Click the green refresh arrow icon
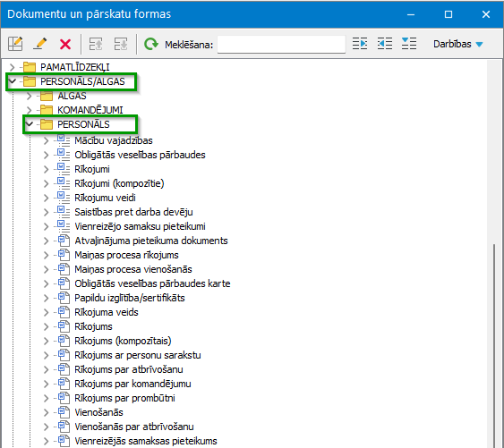This screenshot has height=448, width=504. coord(150,44)
